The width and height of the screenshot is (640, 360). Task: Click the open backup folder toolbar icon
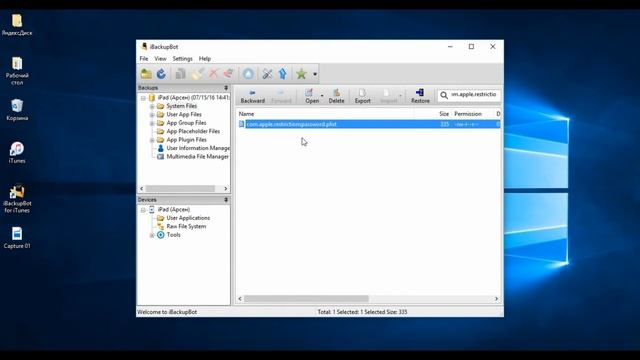(146, 74)
